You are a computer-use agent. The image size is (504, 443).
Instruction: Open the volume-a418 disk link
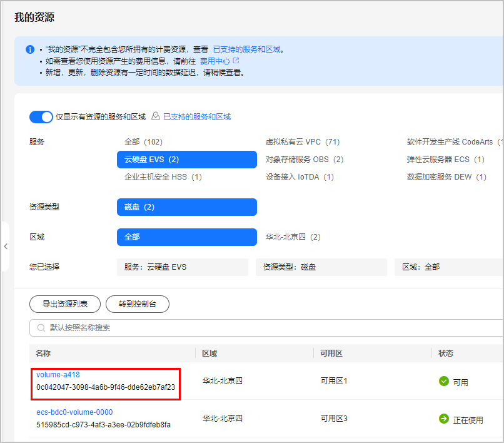pos(58,375)
